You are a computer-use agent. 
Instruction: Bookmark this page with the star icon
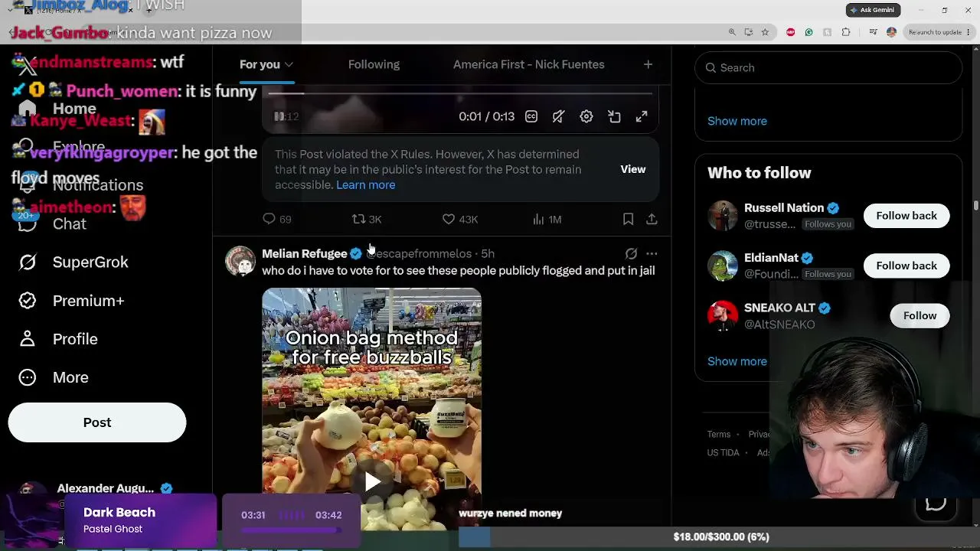pos(765,32)
